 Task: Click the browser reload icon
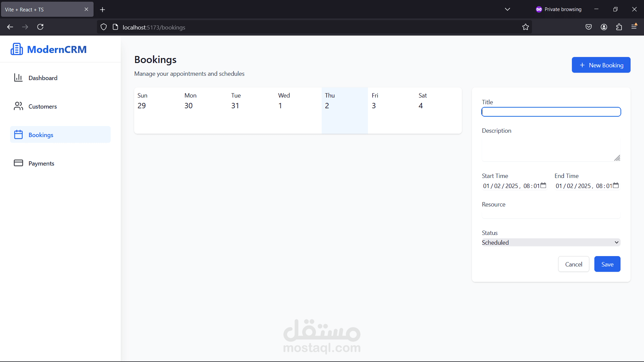40,27
